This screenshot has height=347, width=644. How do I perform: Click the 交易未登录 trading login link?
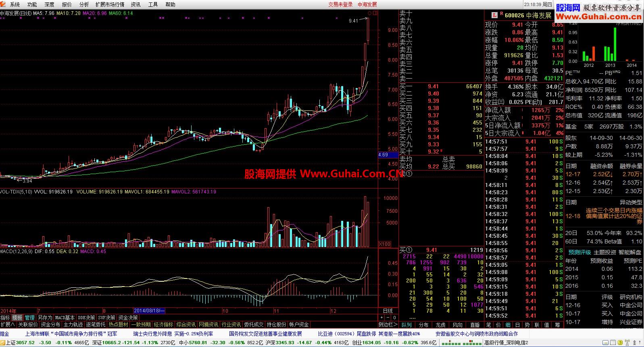340,4
